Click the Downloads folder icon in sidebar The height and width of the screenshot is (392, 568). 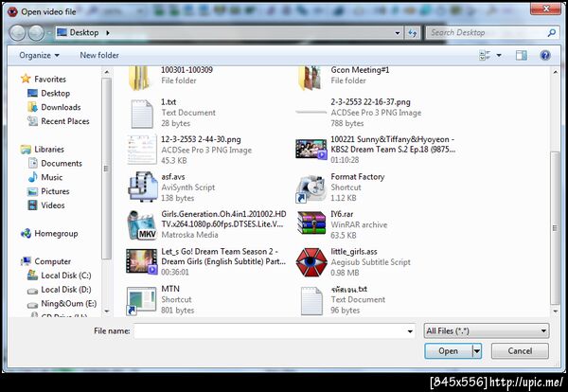32,107
